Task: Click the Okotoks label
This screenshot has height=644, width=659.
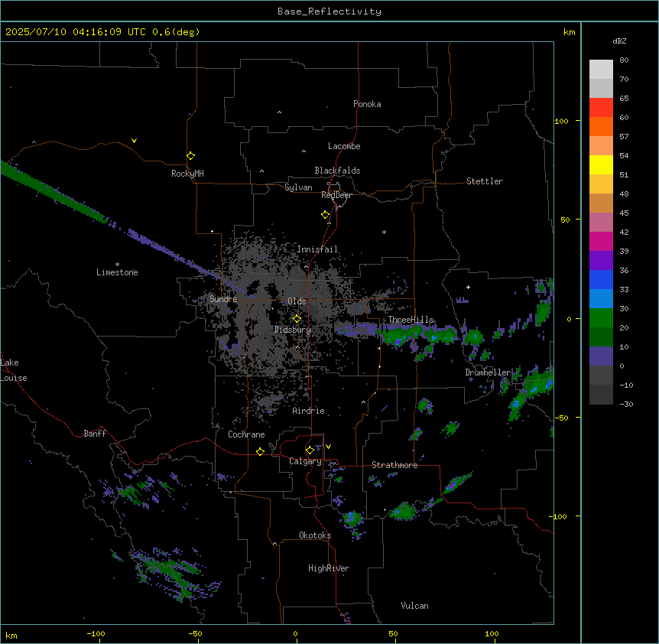Action: pos(315,535)
